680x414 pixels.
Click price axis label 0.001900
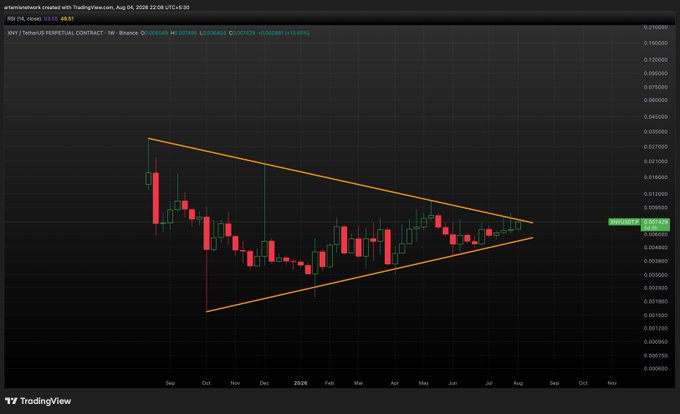tap(656, 302)
